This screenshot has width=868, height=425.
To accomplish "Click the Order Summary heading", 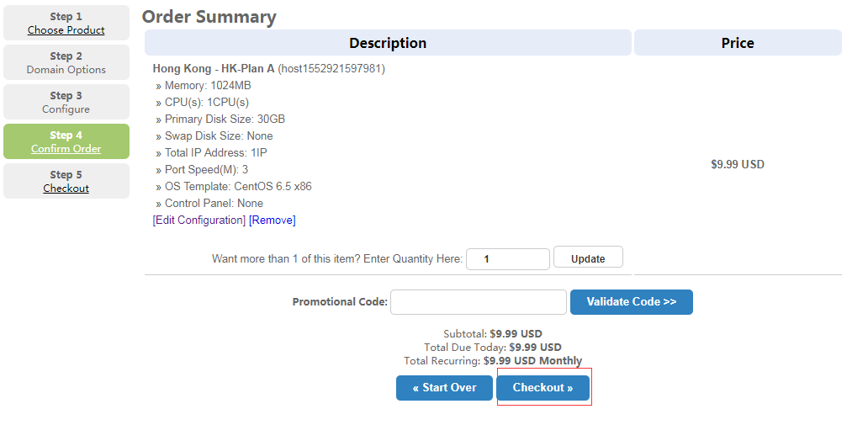I will pos(209,17).
